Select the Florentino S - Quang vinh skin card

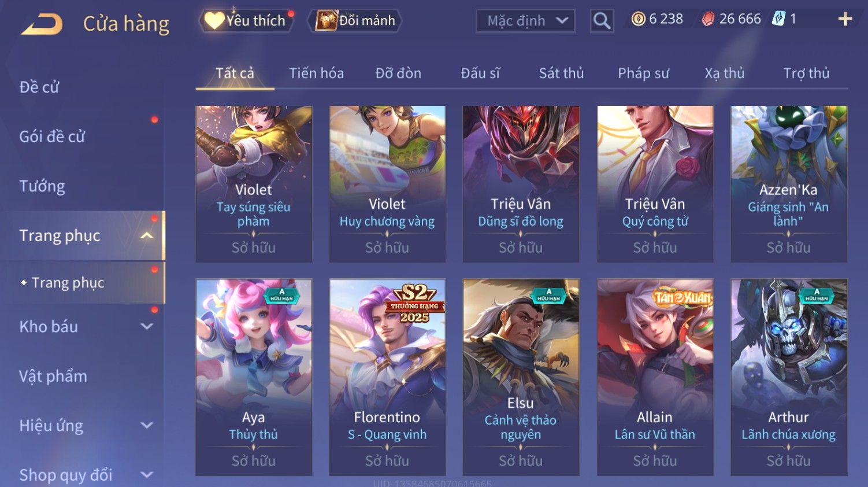pyautogui.click(x=387, y=377)
